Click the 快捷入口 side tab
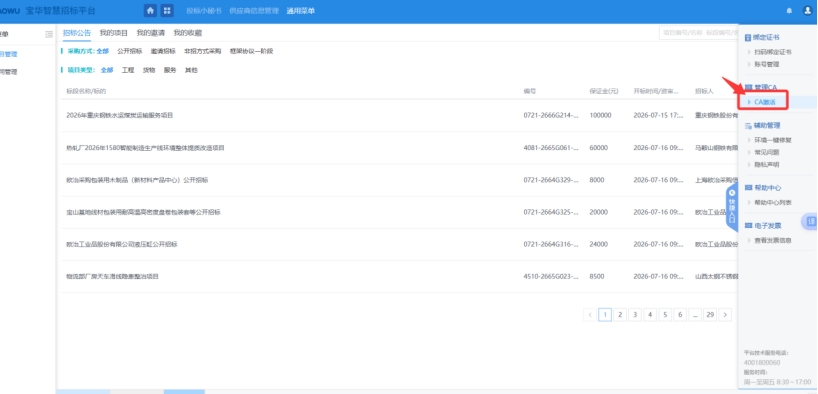818x394 pixels. (x=732, y=208)
